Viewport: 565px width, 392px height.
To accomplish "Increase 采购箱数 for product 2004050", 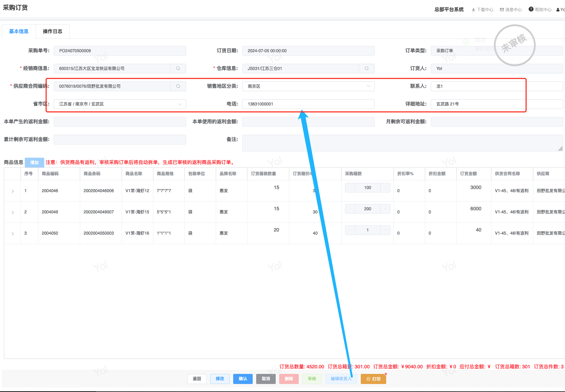I will 385,230.
